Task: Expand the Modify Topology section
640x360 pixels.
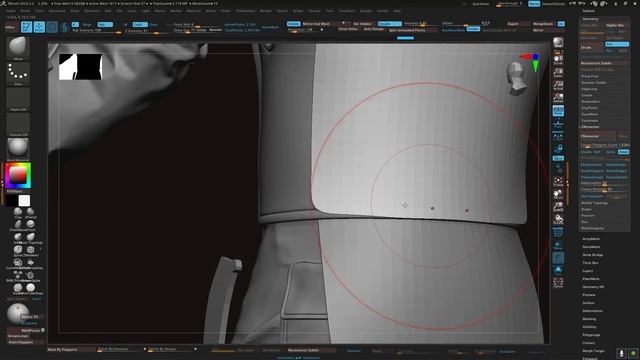Action: pos(594,203)
